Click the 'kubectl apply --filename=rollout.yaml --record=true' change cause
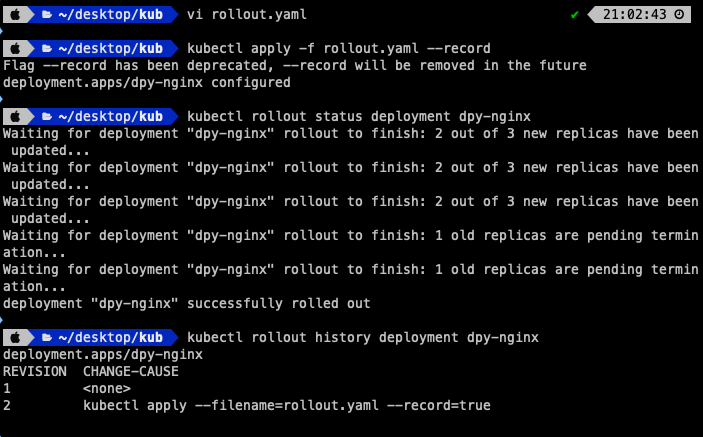 click(x=287, y=406)
